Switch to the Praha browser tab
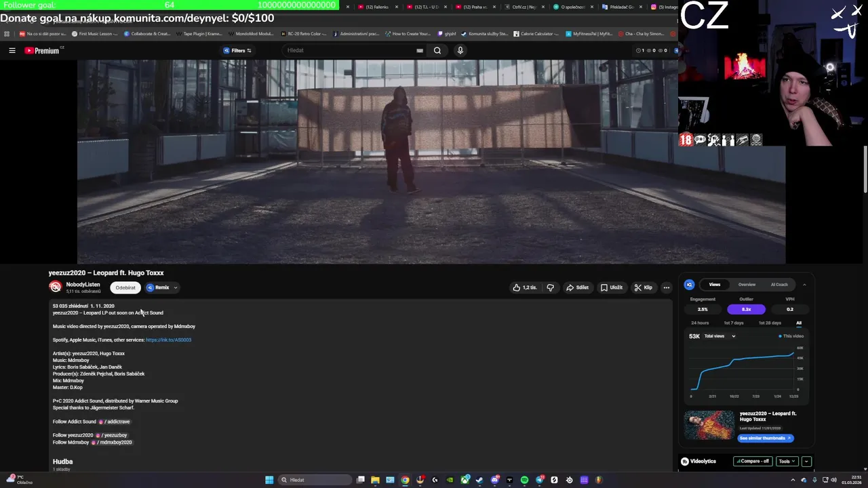Screen dimensions: 868x488 coord(475,7)
